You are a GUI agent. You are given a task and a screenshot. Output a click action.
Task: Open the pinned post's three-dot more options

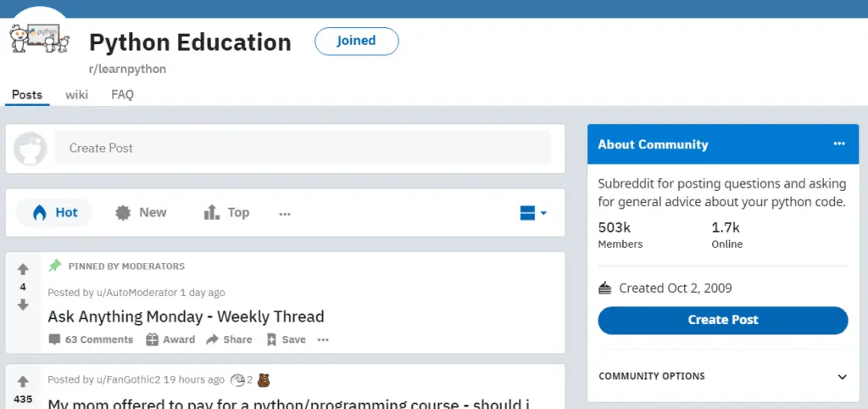tap(323, 339)
